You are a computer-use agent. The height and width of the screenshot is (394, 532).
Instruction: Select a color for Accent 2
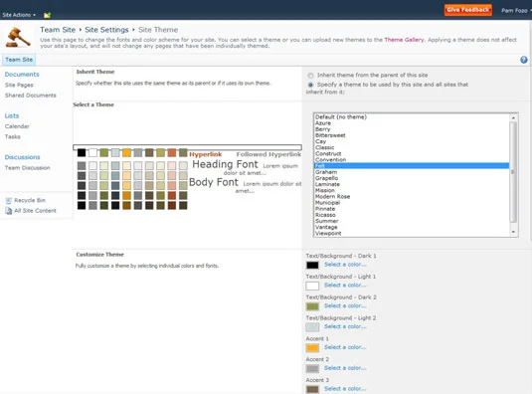(x=345, y=368)
